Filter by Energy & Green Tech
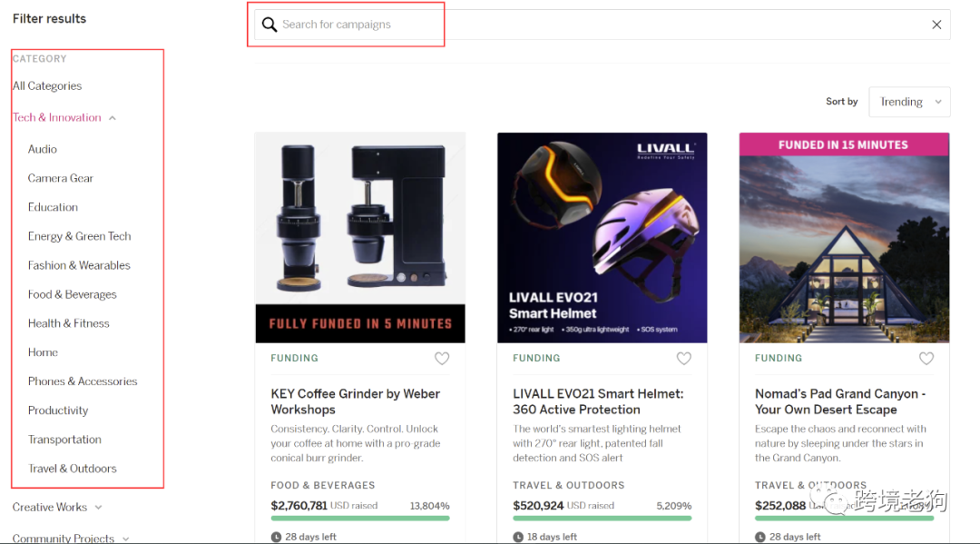Viewport: 980px width, 544px height. coord(79,236)
